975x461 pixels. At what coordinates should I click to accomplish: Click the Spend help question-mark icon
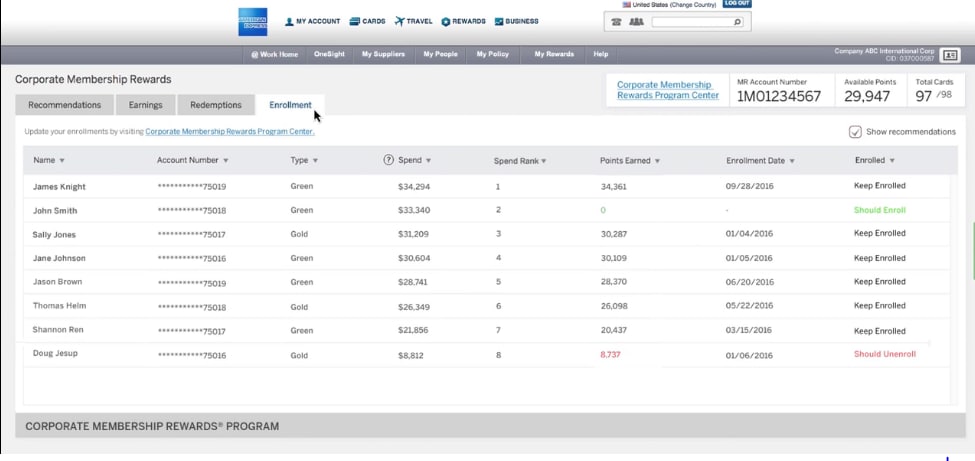389,160
